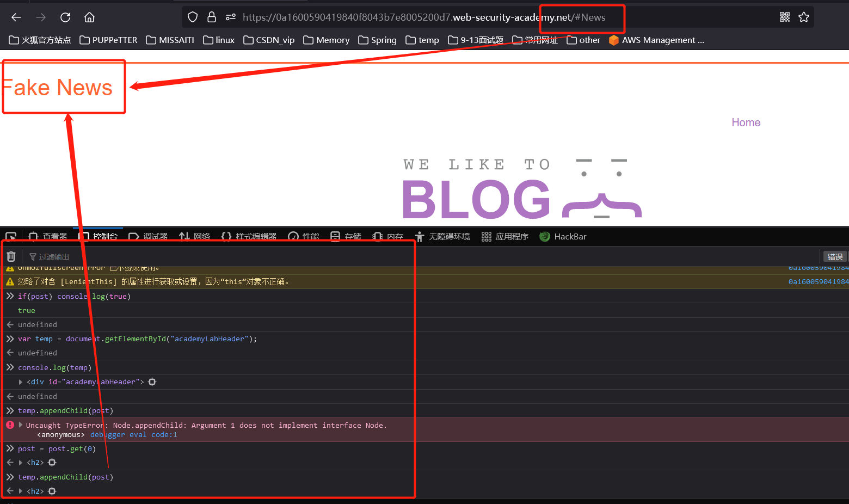This screenshot has width=849, height=504.
Task: Reveal h2 from post.get(0) in inspector
Action: pos(52,463)
